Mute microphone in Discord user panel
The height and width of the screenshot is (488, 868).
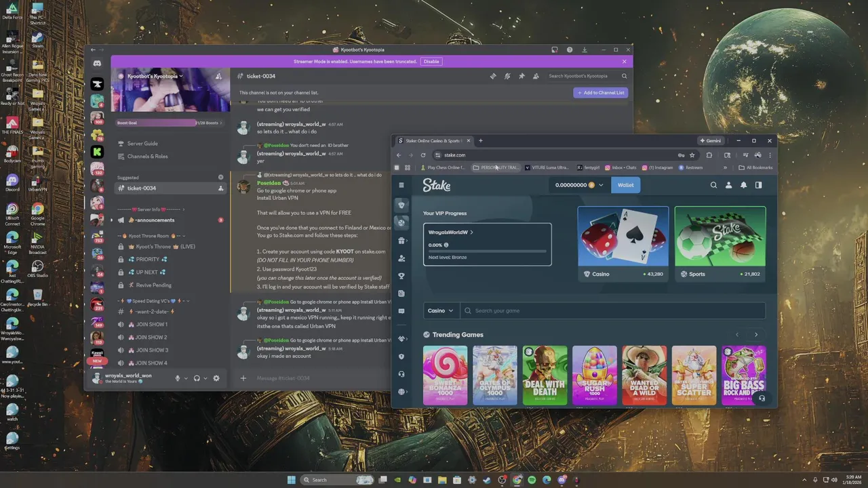pyautogui.click(x=178, y=378)
